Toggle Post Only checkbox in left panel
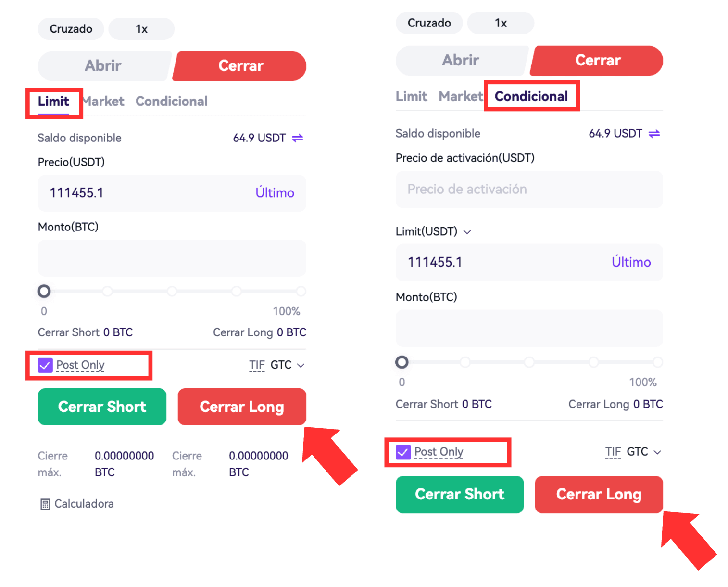 (45, 365)
